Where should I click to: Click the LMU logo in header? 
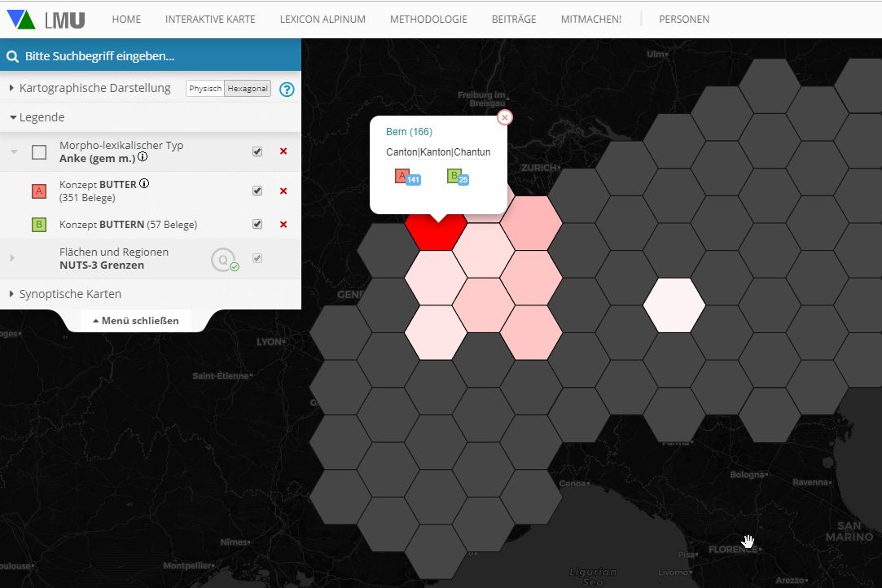pos(46,19)
